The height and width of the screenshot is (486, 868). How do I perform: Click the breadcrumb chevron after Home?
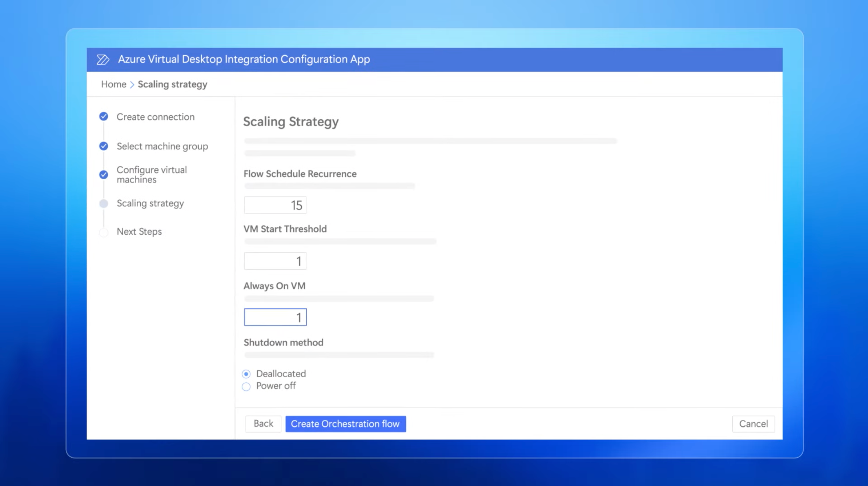tap(132, 84)
